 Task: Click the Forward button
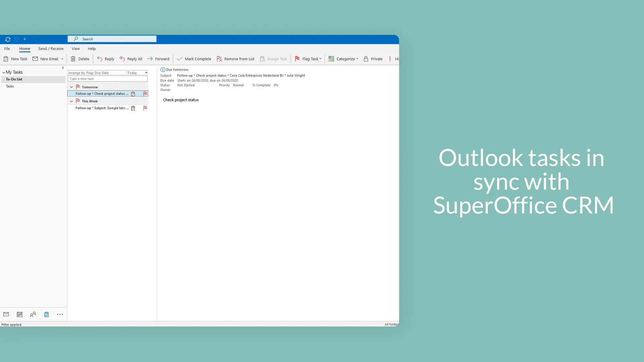coord(158,59)
